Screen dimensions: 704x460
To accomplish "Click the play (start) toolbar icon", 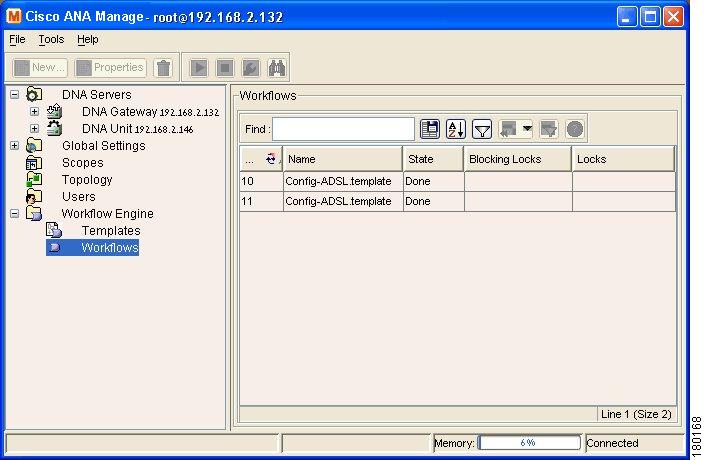I will [199, 68].
